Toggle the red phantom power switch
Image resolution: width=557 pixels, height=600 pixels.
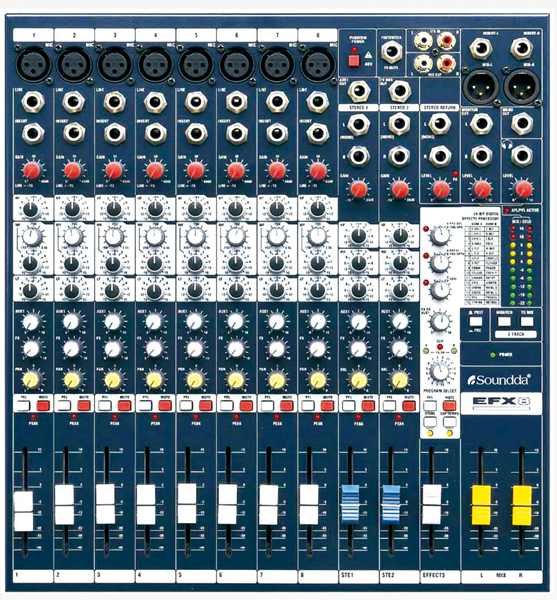(x=354, y=60)
